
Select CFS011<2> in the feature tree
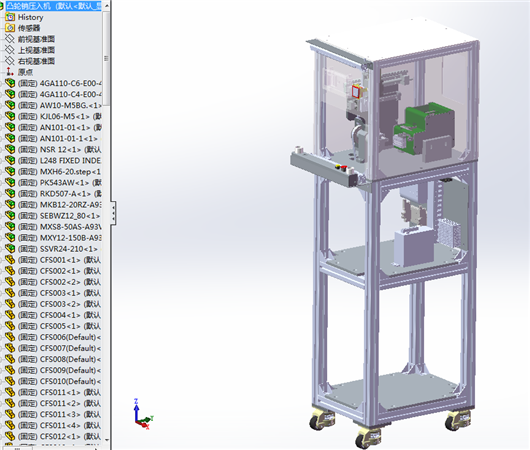coord(59,403)
